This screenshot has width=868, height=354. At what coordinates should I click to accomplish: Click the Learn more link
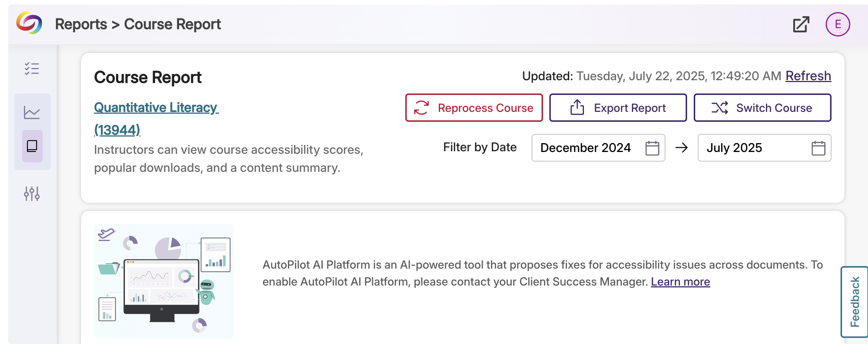click(x=680, y=282)
